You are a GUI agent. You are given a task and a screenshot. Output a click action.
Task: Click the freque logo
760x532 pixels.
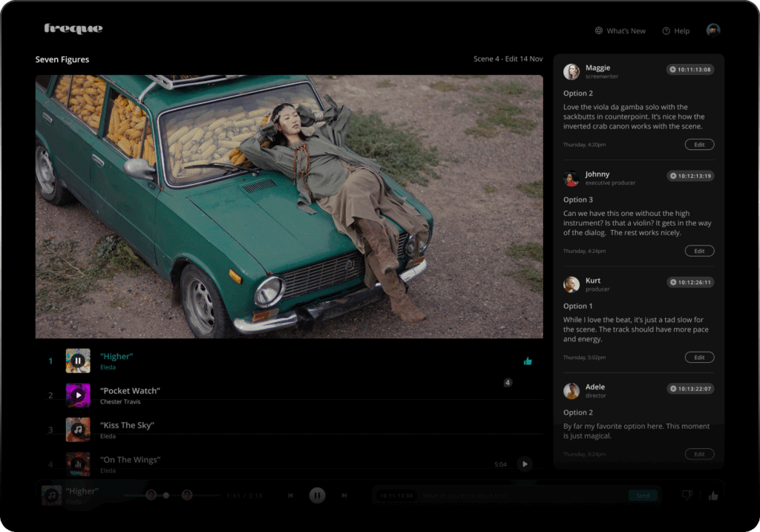tap(73, 29)
